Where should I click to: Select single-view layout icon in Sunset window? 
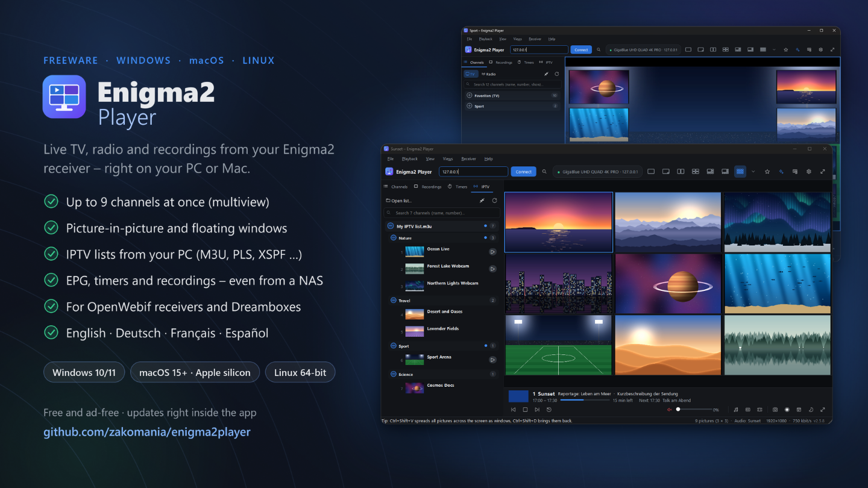[x=651, y=172]
